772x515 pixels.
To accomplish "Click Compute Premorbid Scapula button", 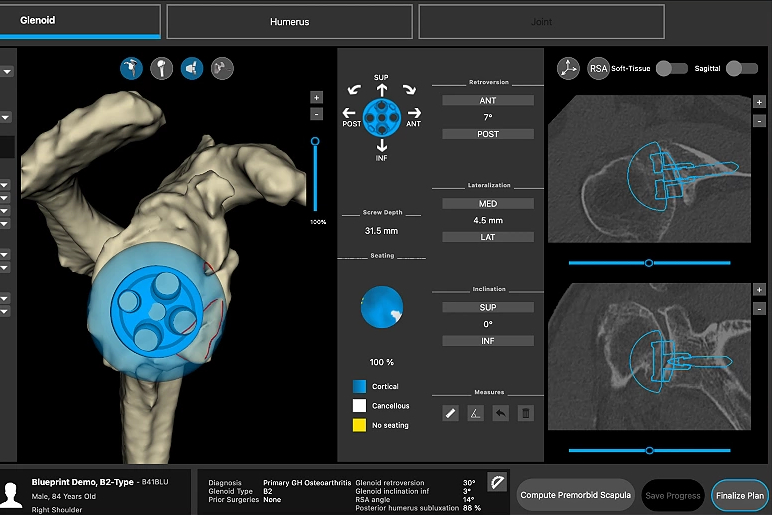I will [x=575, y=495].
